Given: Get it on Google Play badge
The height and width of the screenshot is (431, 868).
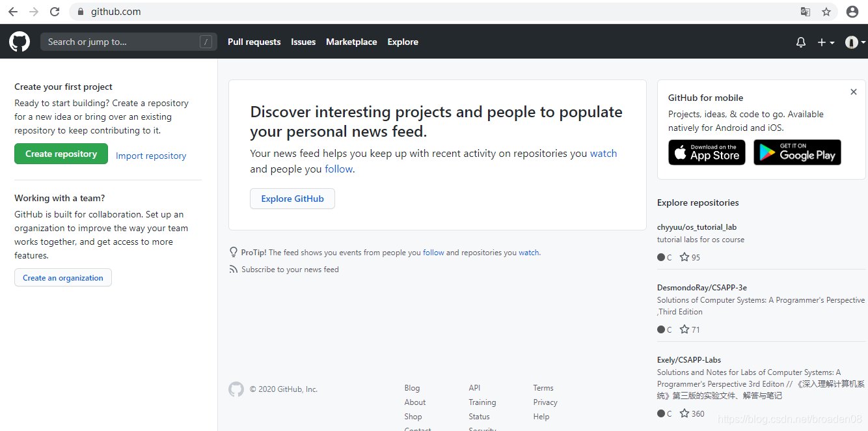Looking at the screenshot, I should pos(797,152).
